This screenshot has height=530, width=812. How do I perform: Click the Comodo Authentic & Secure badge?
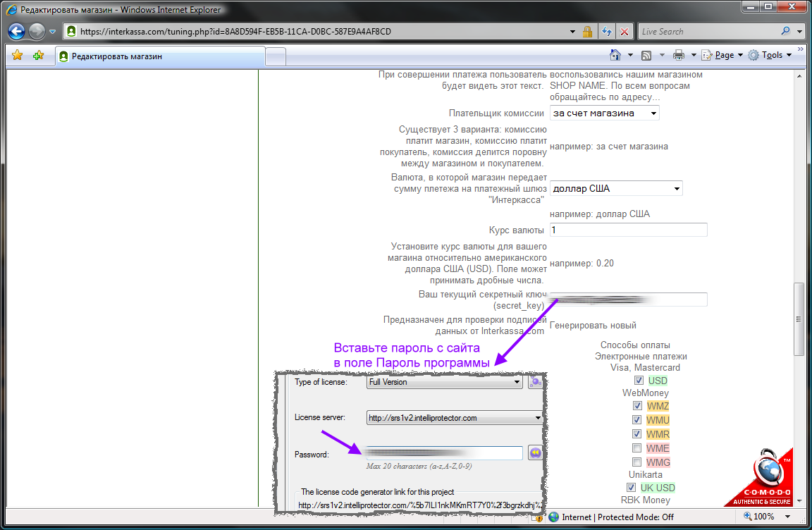760,479
